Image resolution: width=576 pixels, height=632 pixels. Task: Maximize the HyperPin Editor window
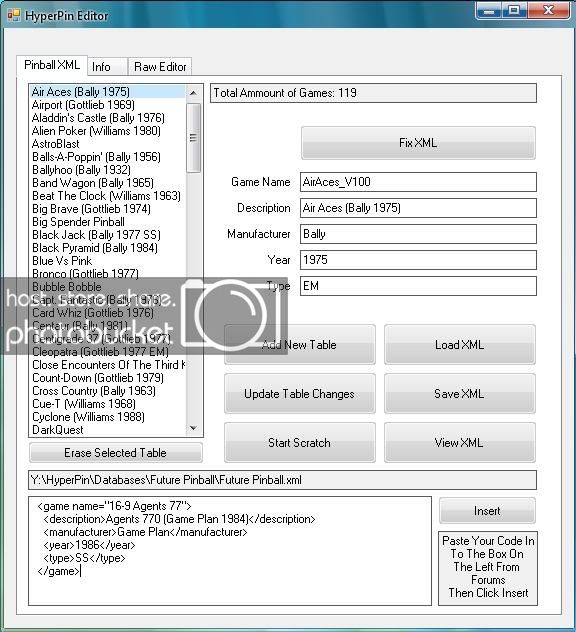(514, 10)
